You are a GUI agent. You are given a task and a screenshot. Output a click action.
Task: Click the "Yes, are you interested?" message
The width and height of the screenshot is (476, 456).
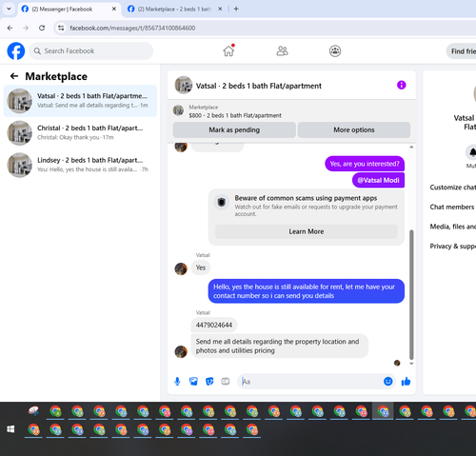pyautogui.click(x=365, y=164)
